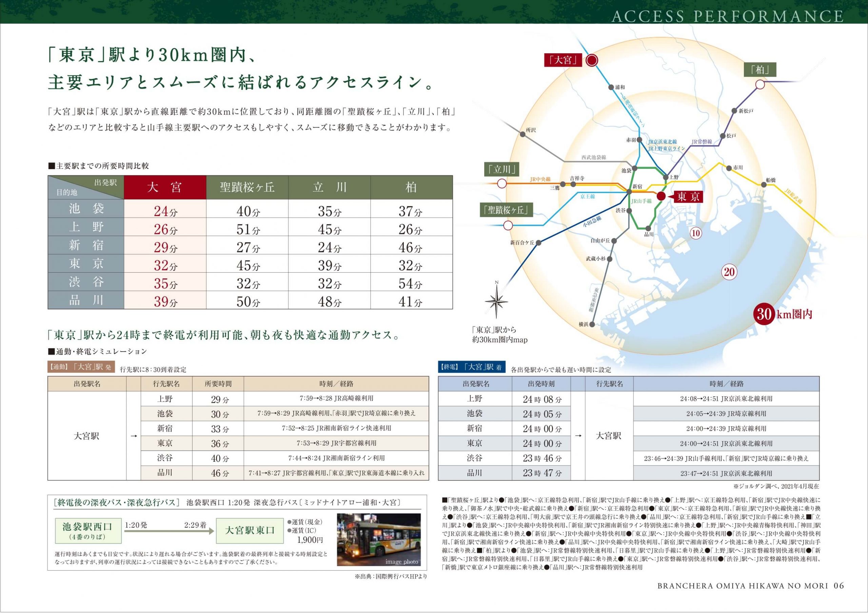Click the JR山手線 line label on the map
Image resolution: width=868 pixels, height=613 pixels.
641,201
